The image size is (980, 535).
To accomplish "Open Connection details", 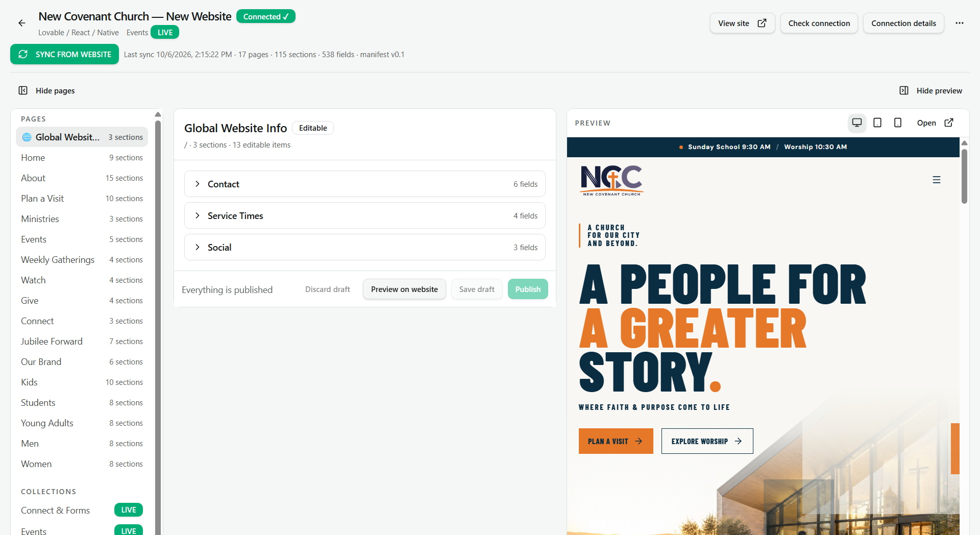I will click(x=903, y=23).
